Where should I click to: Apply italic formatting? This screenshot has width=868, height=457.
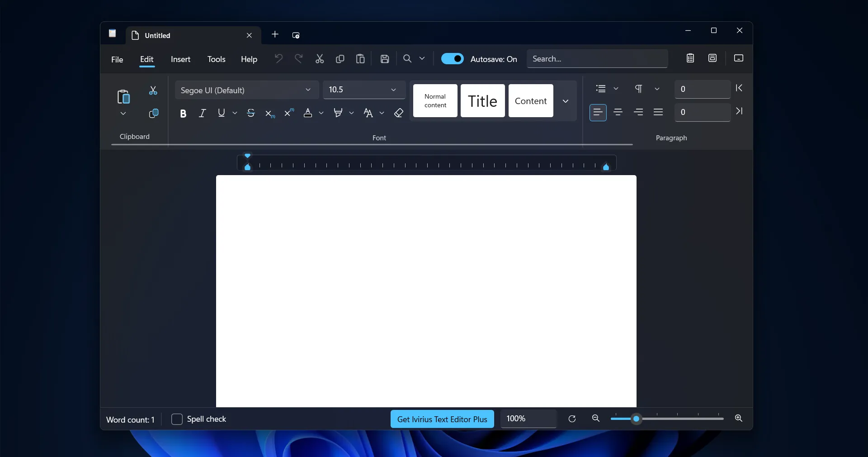click(202, 113)
